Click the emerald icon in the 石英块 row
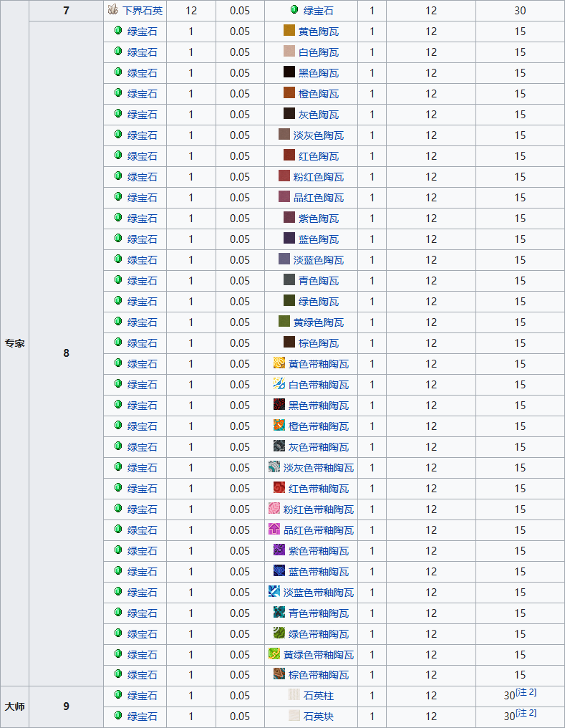This screenshot has height=728, width=565. (x=118, y=717)
